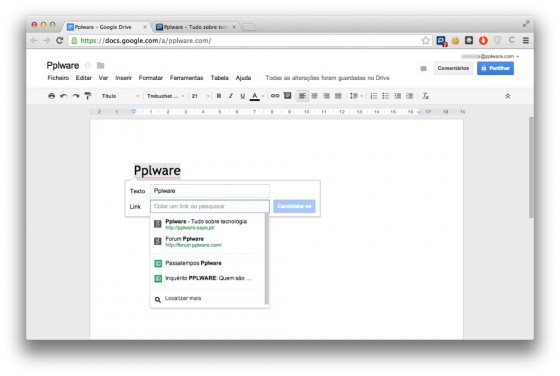The height and width of the screenshot is (376, 560).
Task: Click the document title Pplware to rename it
Action: (63, 65)
